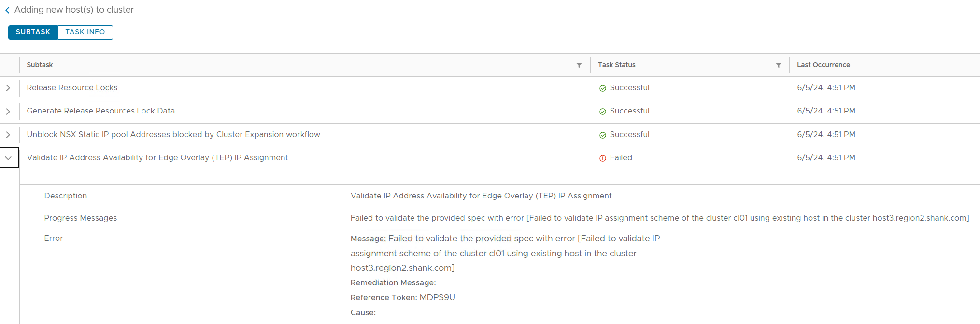980x324 pixels.
Task: Select the Reference Token MDPS9U text
Action: 403,297
